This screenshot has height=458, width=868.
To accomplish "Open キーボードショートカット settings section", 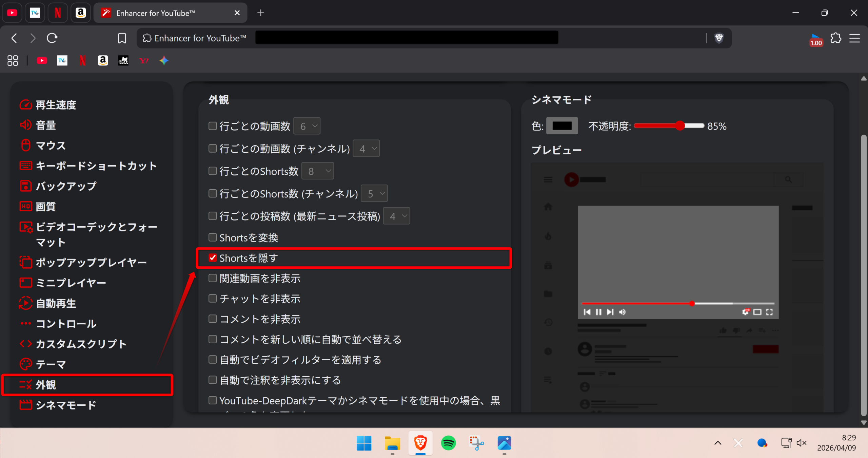I will tap(96, 166).
